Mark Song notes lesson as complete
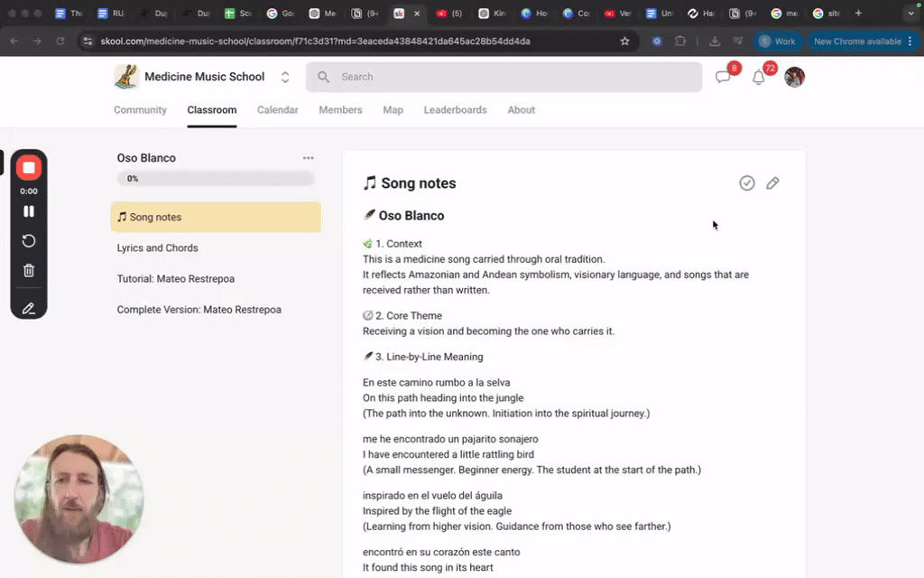The image size is (924, 578). point(747,182)
